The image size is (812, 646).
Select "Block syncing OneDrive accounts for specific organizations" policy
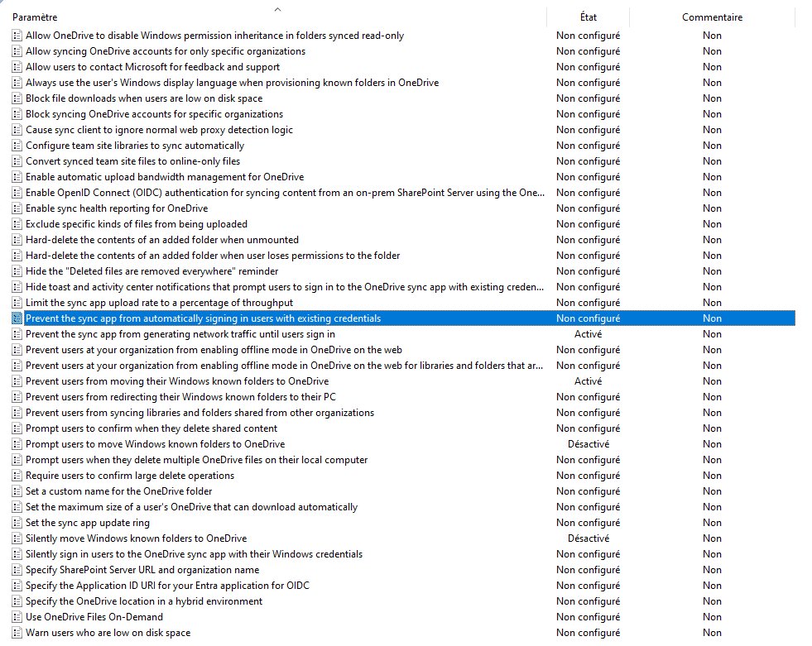154,114
